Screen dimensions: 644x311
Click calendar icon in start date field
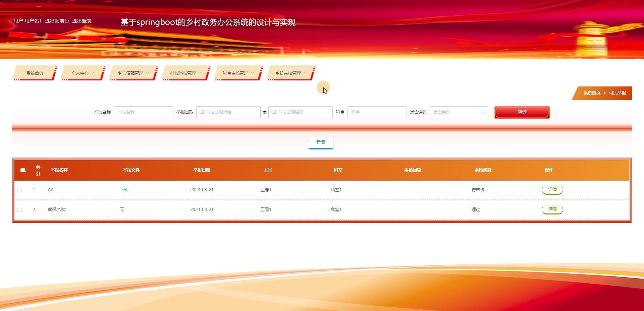click(x=202, y=112)
